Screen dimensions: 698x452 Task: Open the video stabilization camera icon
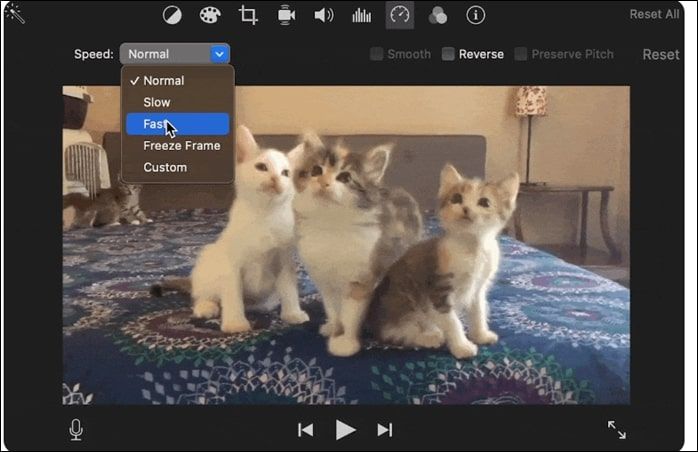tap(286, 15)
